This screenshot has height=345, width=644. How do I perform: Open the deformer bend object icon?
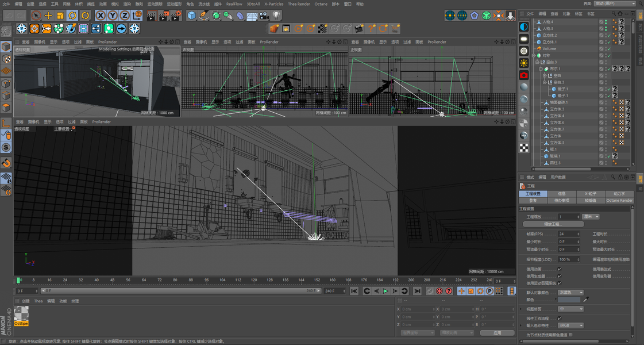coord(240,16)
